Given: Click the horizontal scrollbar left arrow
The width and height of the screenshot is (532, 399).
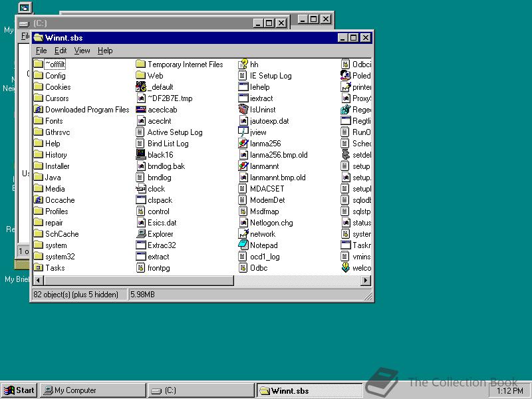Looking at the screenshot, I should (38, 281).
